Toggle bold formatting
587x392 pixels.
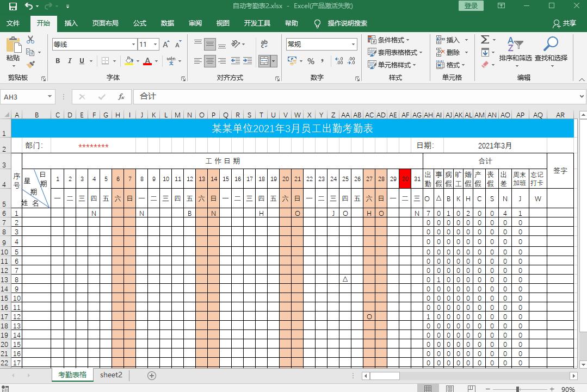[58, 61]
